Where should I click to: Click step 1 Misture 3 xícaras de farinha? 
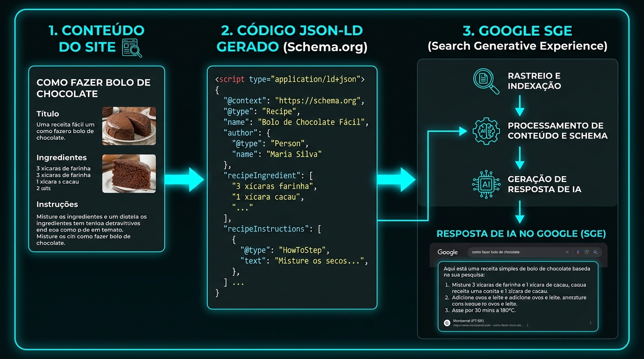point(515,288)
